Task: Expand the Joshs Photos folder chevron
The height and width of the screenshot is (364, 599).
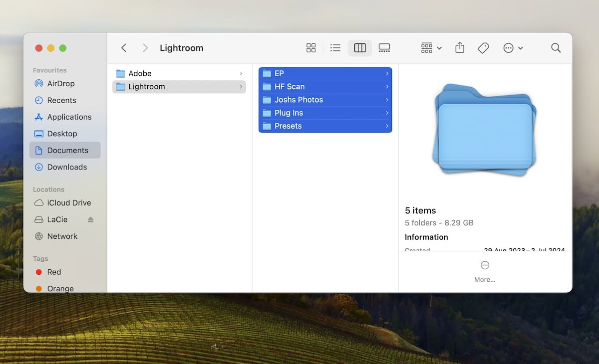Action: 386,99
